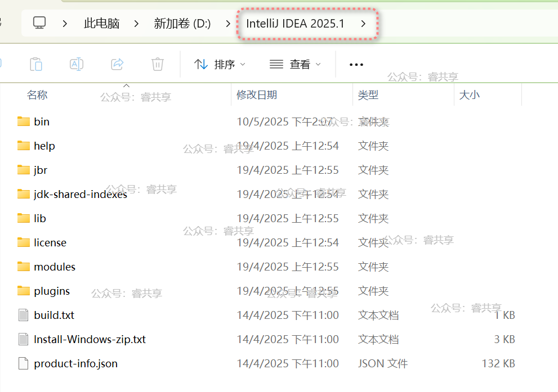The height and width of the screenshot is (392, 558).
Task: Select the file name 'product-info.json'
Action: click(x=76, y=363)
